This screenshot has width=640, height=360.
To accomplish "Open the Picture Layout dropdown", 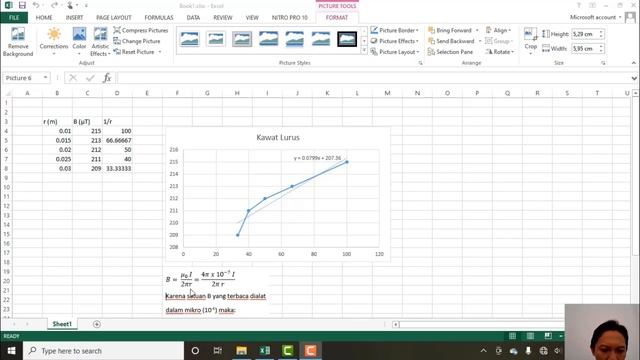I will click(395, 52).
